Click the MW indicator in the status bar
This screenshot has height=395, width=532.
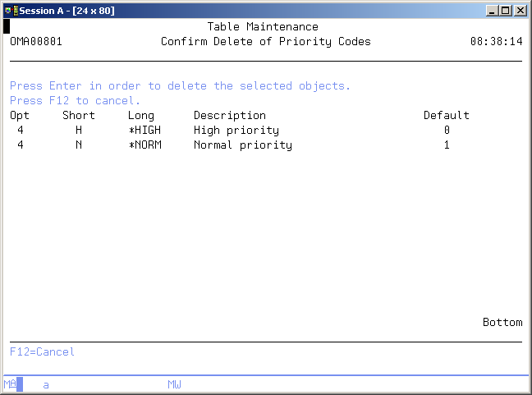(x=174, y=384)
